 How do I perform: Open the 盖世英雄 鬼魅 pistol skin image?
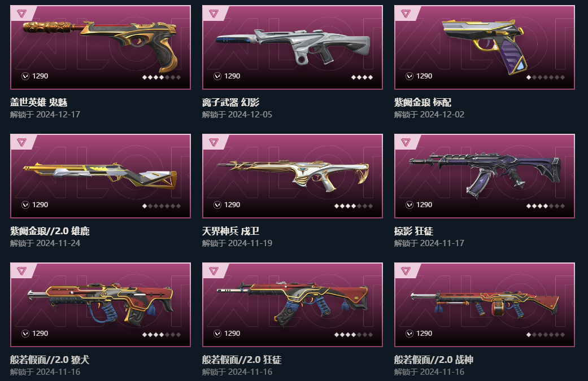pos(100,46)
